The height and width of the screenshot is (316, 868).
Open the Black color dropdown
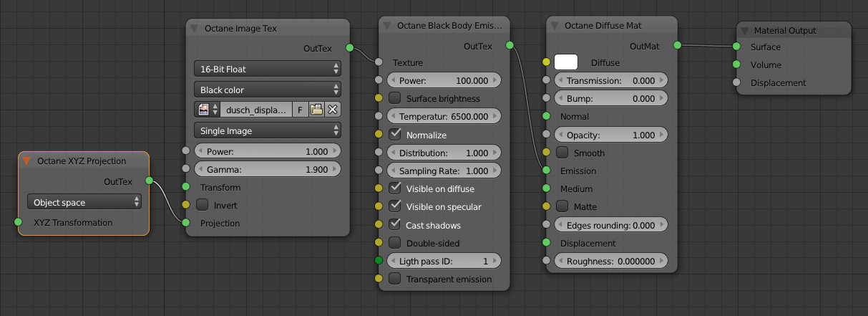point(268,90)
